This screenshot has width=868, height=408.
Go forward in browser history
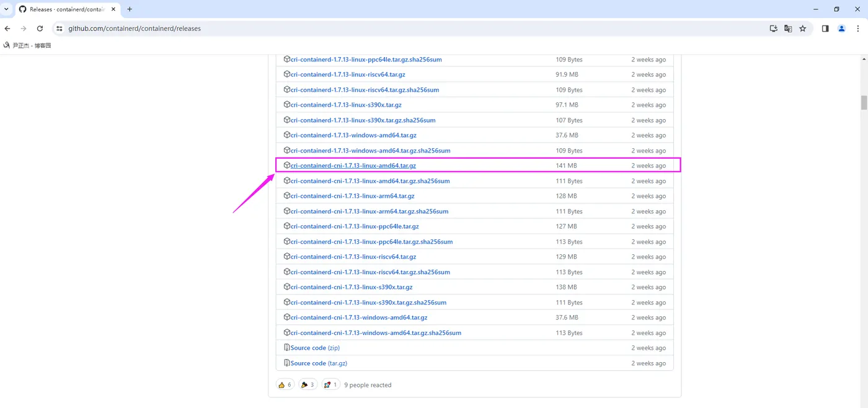coord(24,29)
